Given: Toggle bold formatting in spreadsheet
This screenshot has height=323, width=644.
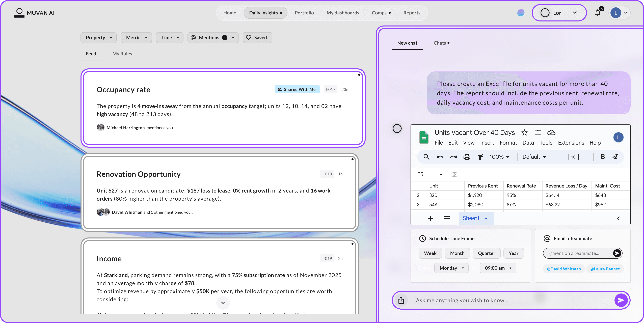Looking at the screenshot, I should pos(603,157).
